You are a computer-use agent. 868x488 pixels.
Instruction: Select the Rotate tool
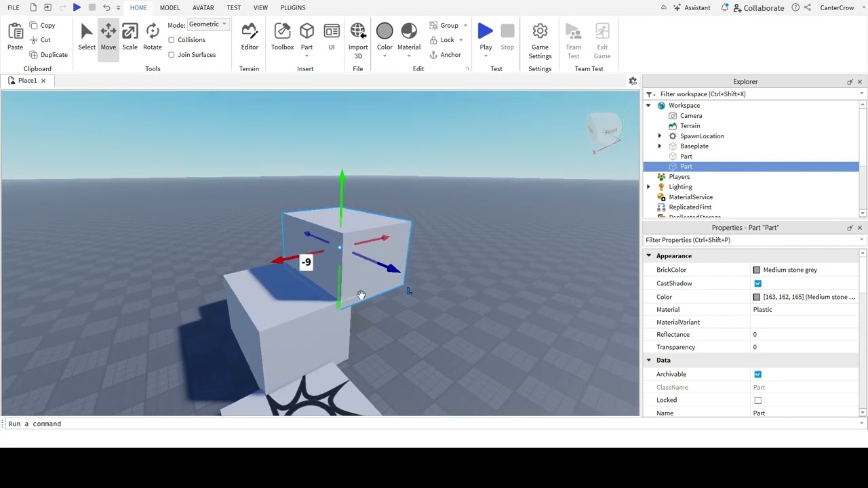coord(152,37)
